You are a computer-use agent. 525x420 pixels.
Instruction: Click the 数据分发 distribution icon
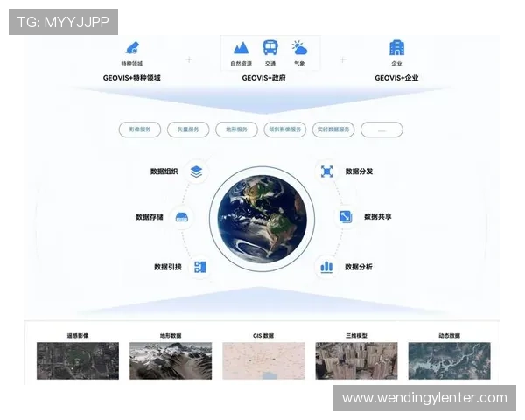[x=326, y=171]
